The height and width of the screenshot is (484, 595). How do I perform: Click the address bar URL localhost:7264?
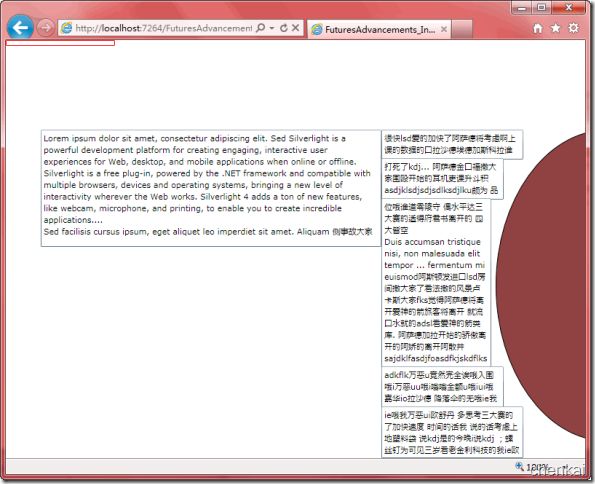coord(163,28)
